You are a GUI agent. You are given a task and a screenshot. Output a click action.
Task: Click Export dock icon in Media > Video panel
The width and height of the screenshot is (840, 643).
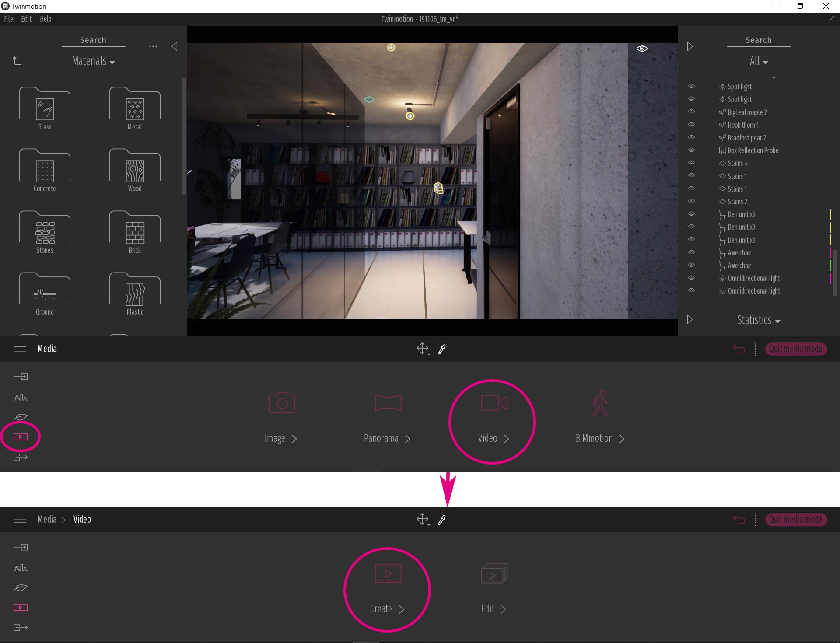(21, 628)
